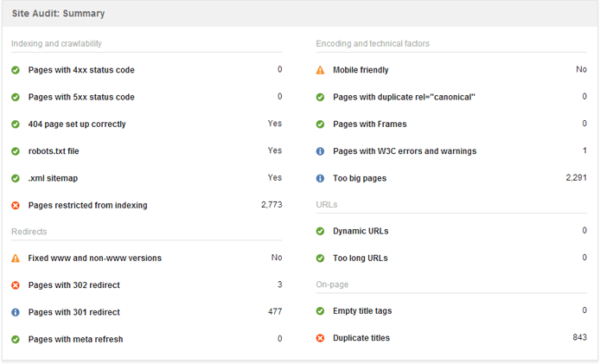This screenshot has width=600, height=364.
Task: Click the 2,773 restricted pages count
Action: tap(271, 205)
